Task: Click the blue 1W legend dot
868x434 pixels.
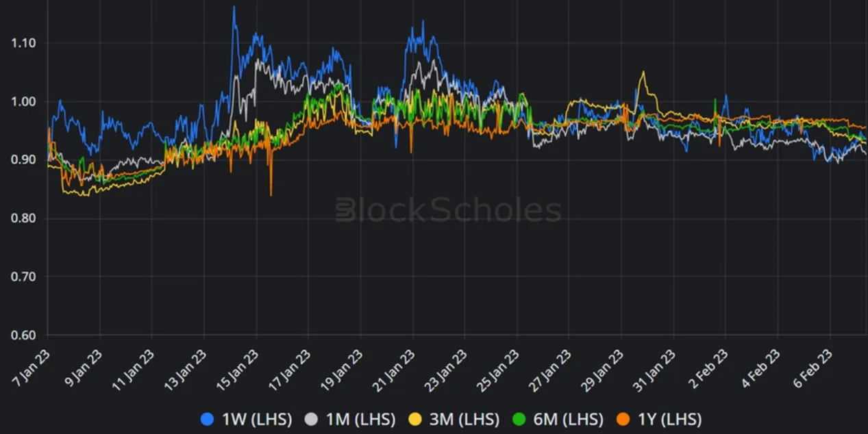Action: tap(208, 419)
